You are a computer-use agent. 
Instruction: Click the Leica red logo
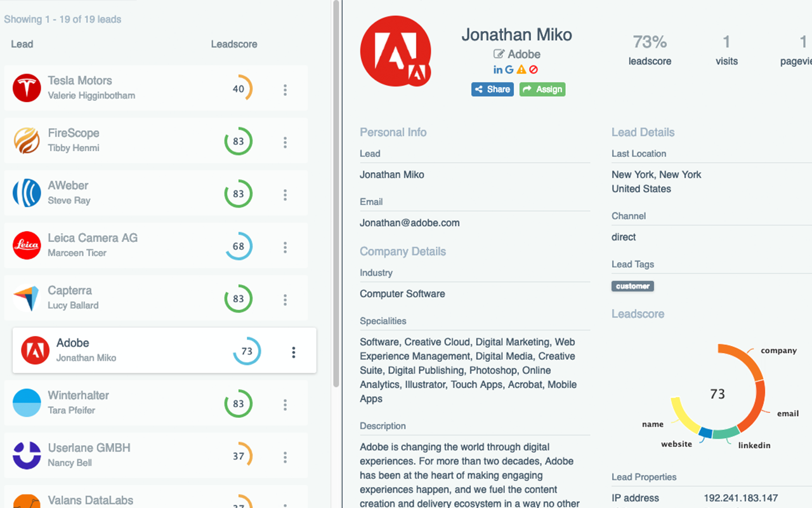(27, 246)
